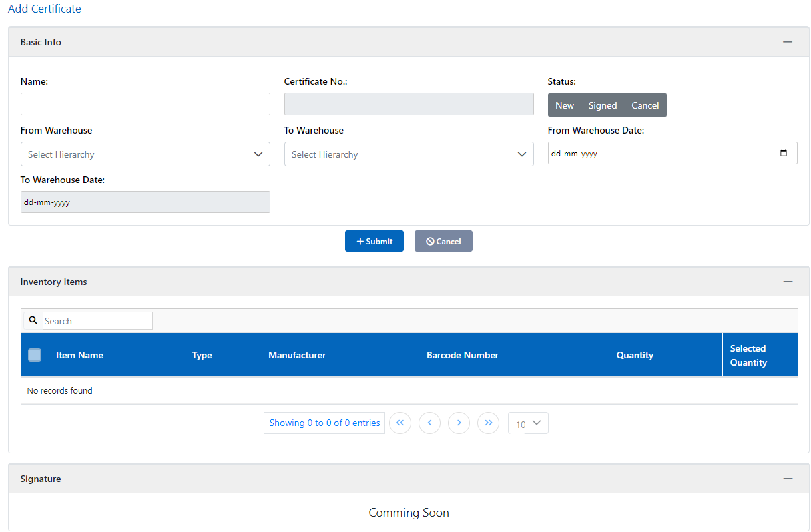Screen dimensions: 811x532
Task: Advance to the next inventory page
Action: (x=459, y=423)
